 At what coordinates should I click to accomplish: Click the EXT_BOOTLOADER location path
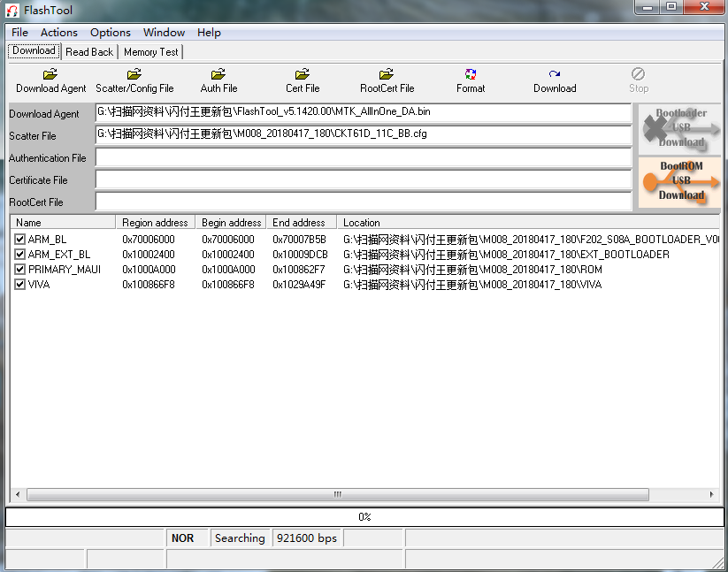(507, 255)
